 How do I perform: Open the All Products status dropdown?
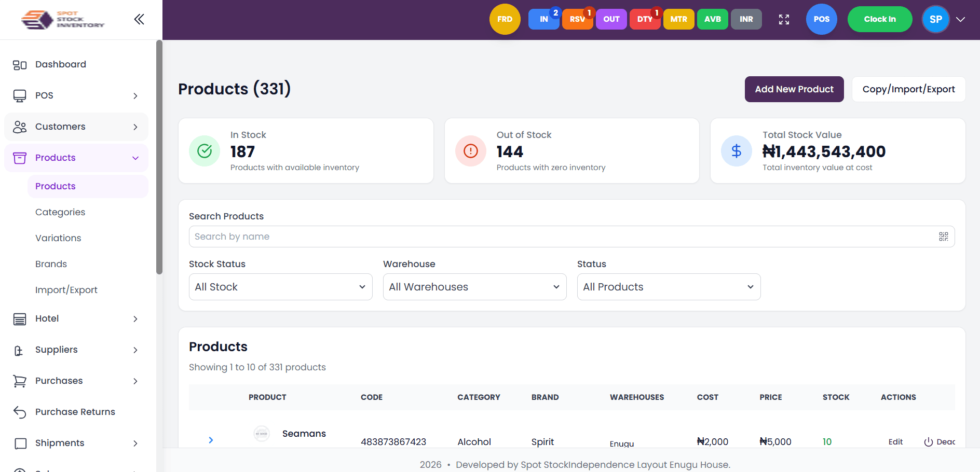click(x=669, y=287)
